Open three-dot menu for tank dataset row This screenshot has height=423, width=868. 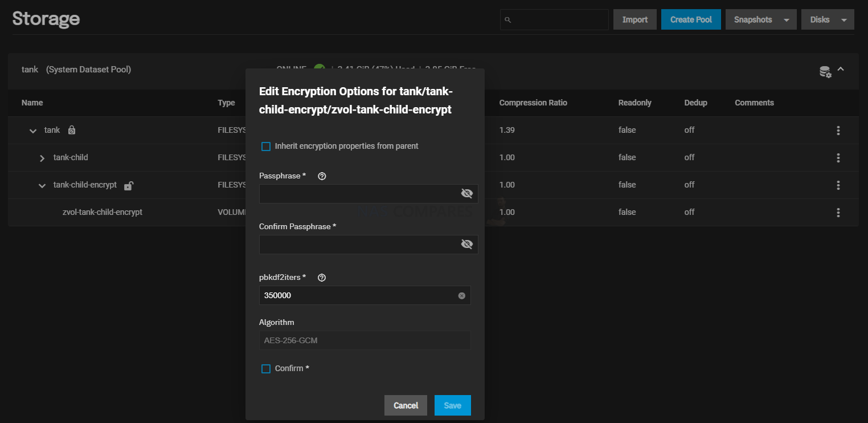(838, 131)
